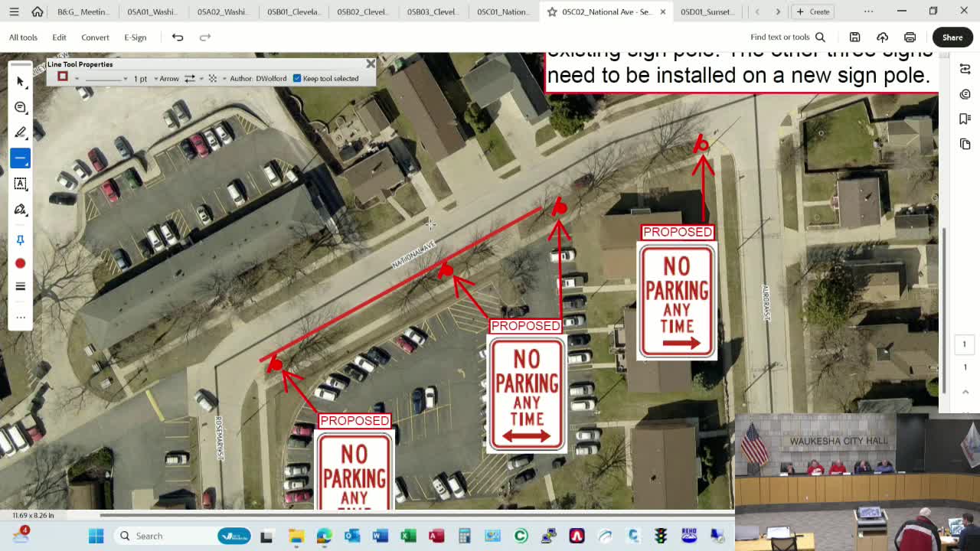Screen dimensions: 980x551
Task: Open the Add sticky note tool
Action: pyautogui.click(x=21, y=107)
